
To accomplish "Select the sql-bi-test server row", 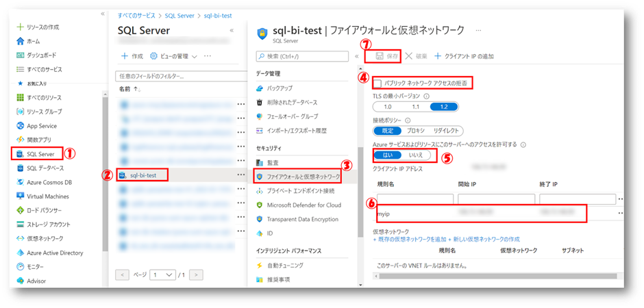I will 182,175.
